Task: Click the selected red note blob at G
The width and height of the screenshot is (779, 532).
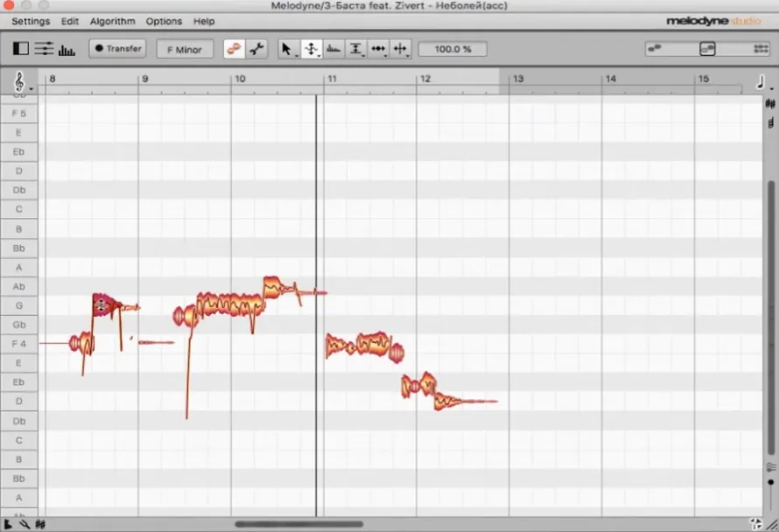Action: [105, 305]
